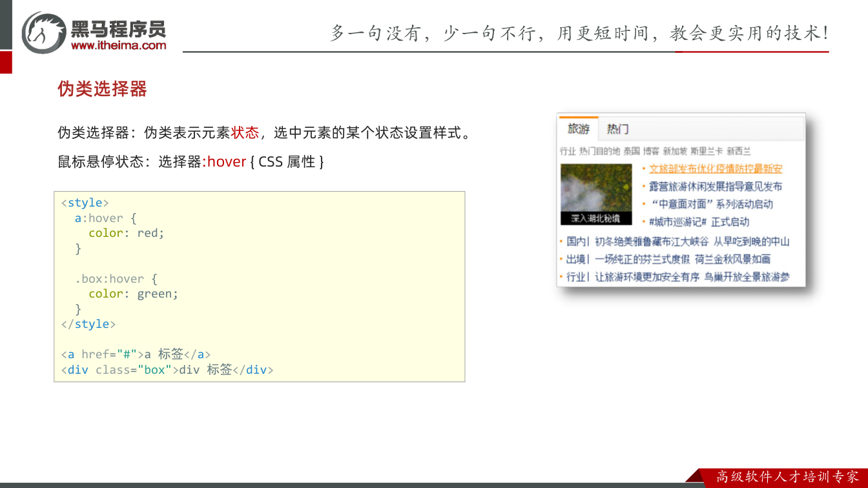
Task: Open the 博客 link
Action: click(x=651, y=151)
